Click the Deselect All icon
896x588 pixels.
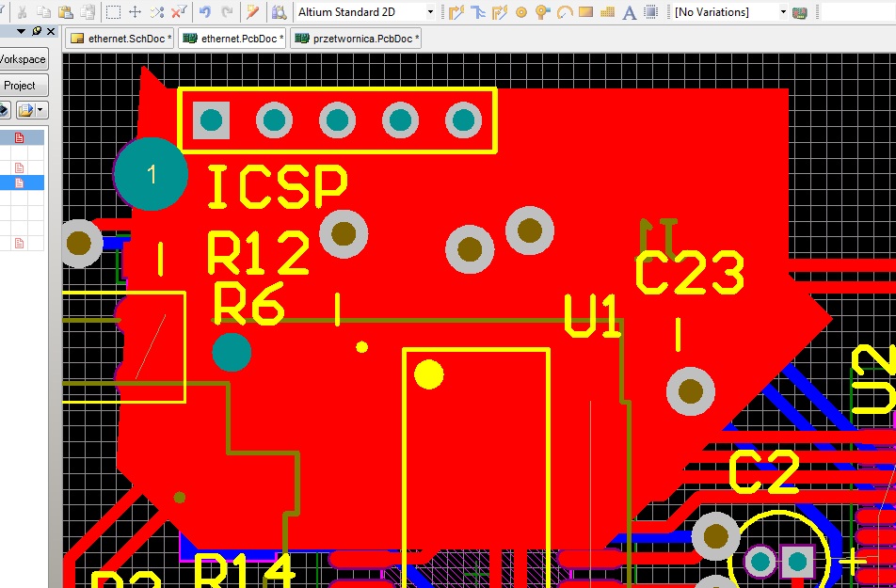coord(157,11)
